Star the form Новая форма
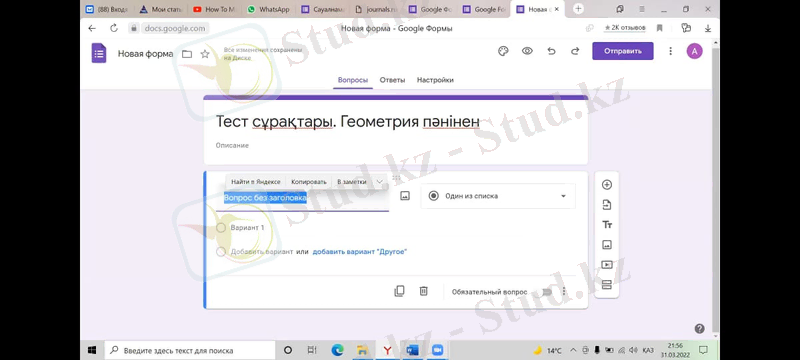 (205, 54)
